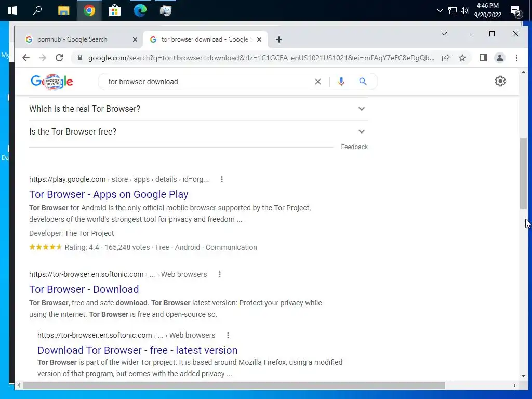
Task: Open options for play.google.com result
Action: (x=221, y=179)
